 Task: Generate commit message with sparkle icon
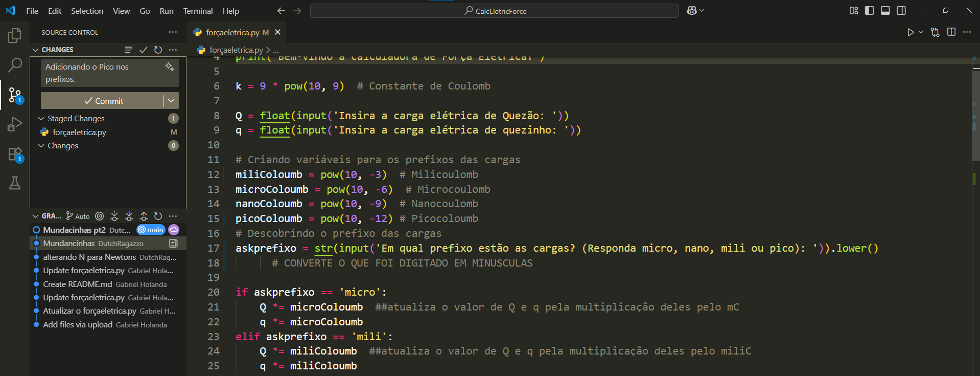click(x=170, y=67)
